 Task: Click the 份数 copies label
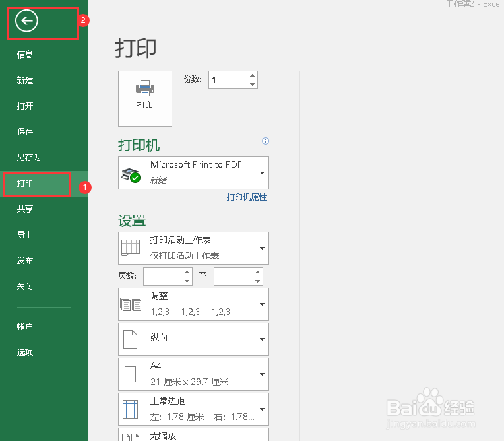pyautogui.click(x=193, y=79)
